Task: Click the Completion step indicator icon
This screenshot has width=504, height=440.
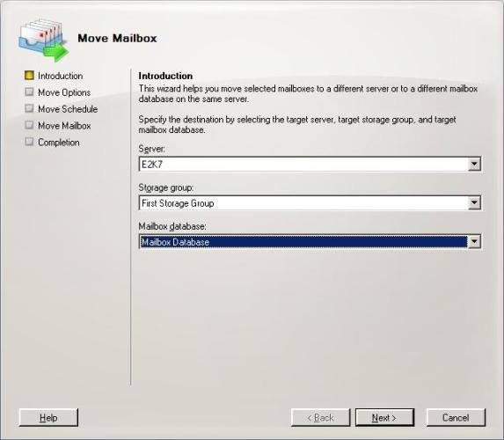Action: [29, 142]
